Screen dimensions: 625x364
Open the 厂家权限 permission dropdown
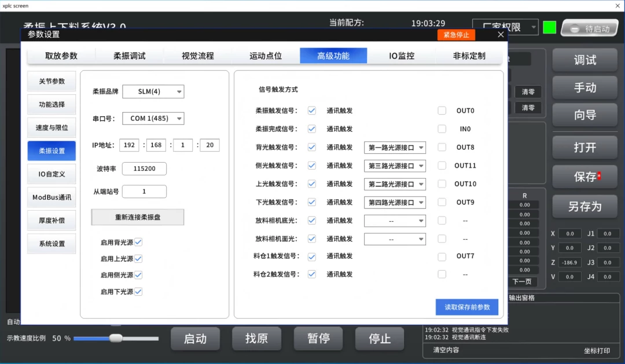click(505, 27)
